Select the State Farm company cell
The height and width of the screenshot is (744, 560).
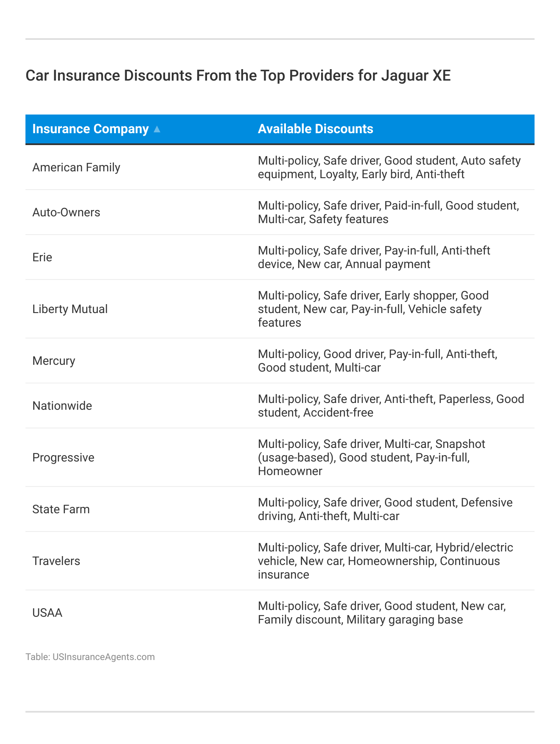(x=61, y=509)
